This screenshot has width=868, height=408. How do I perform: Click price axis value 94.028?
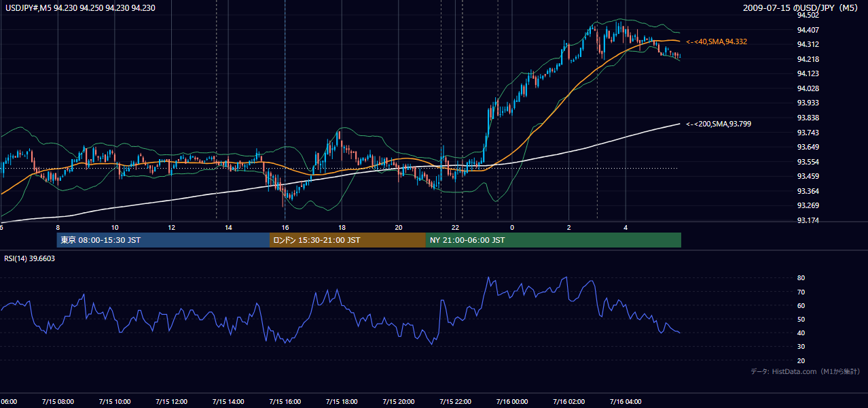[808, 88]
